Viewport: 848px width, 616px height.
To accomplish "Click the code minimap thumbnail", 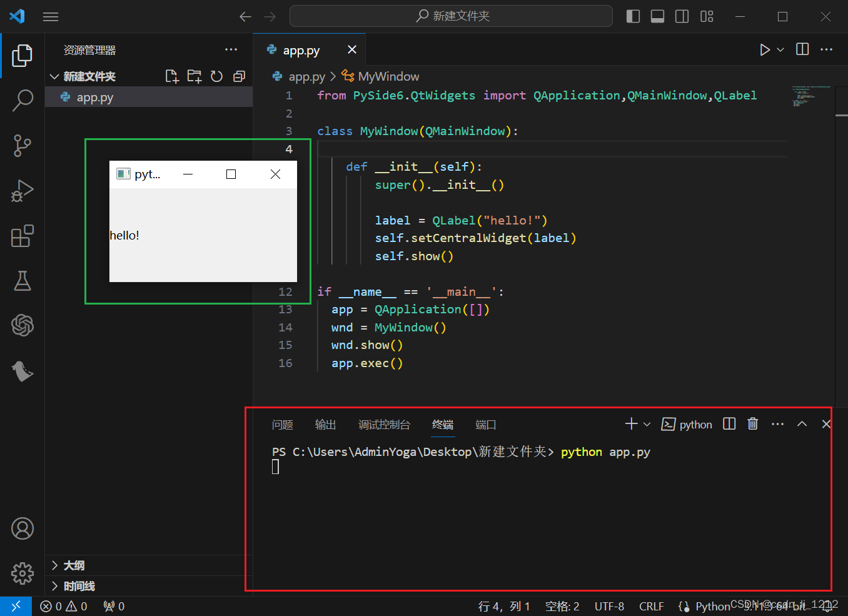I will pos(811,96).
